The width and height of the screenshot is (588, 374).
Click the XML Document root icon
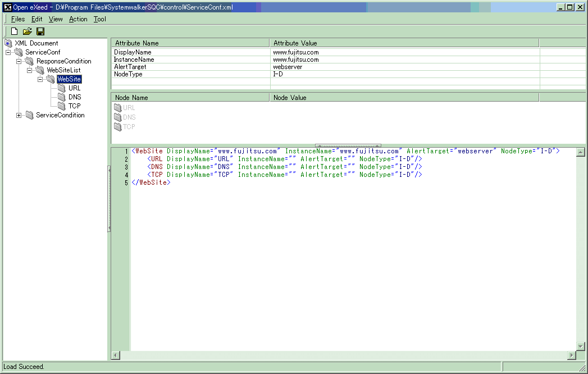8,43
